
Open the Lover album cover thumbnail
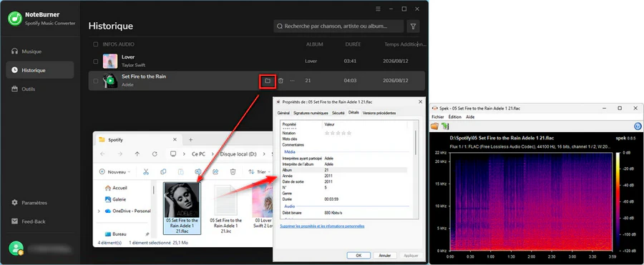point(109,61)
